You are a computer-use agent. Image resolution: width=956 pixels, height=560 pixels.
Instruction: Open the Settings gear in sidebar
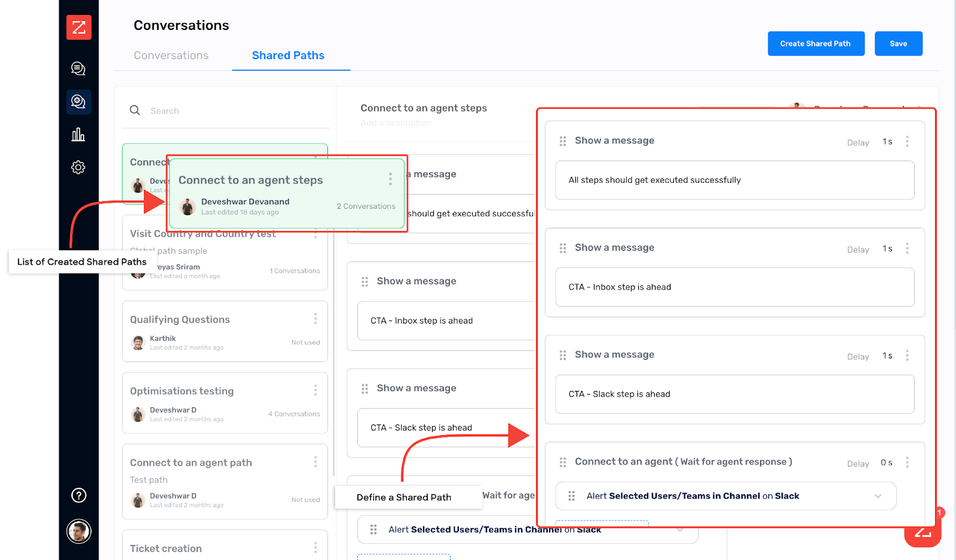click(78, 167)
